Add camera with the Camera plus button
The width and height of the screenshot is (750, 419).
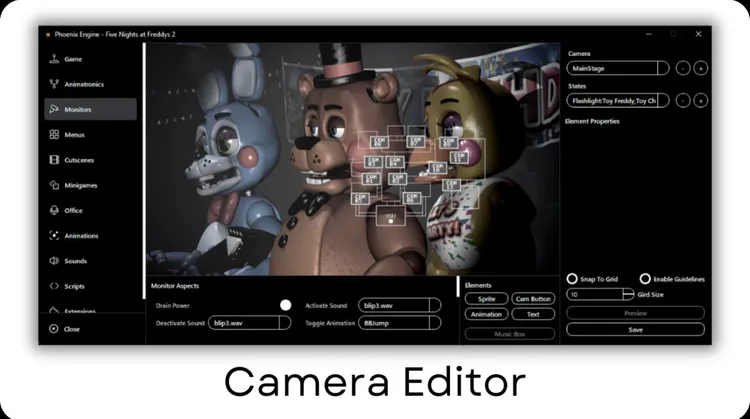tap(701, 68)
